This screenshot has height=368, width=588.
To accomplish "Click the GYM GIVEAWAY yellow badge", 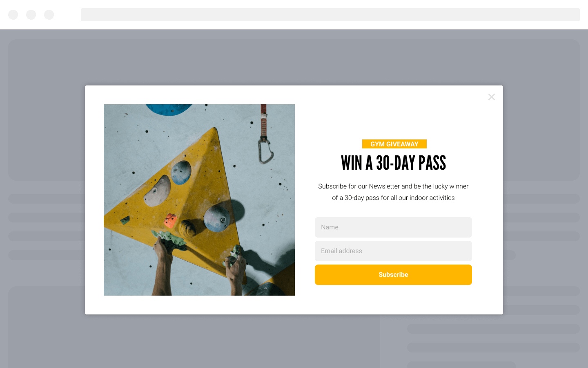I will point(394,144).
